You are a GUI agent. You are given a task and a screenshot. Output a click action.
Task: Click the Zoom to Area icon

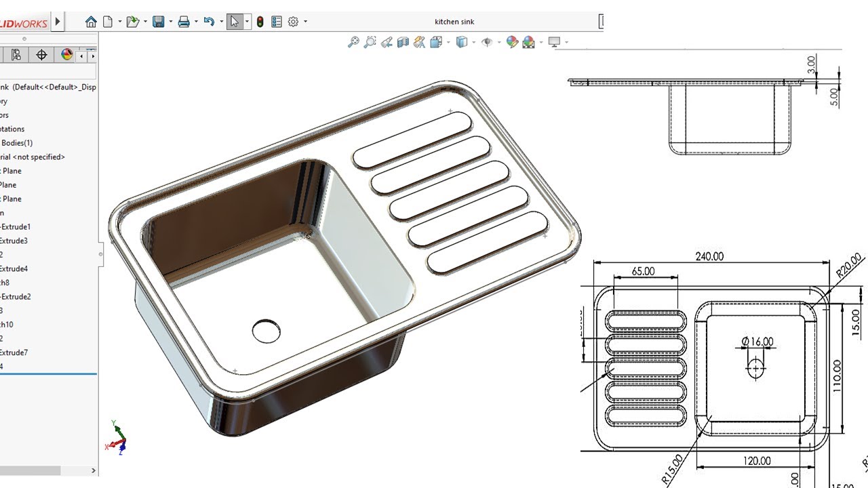coord(370,42)
